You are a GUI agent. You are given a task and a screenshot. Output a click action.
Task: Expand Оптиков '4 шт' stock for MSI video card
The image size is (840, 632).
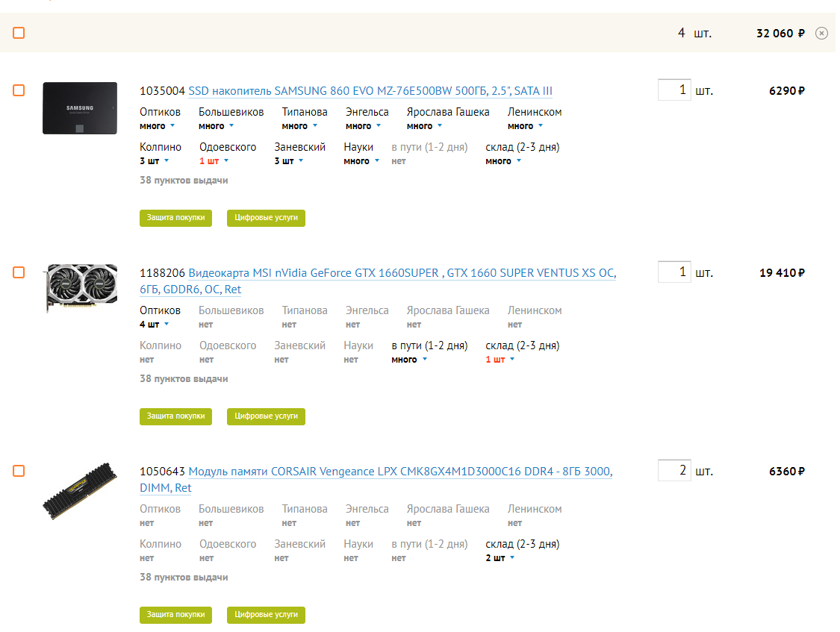155,325
